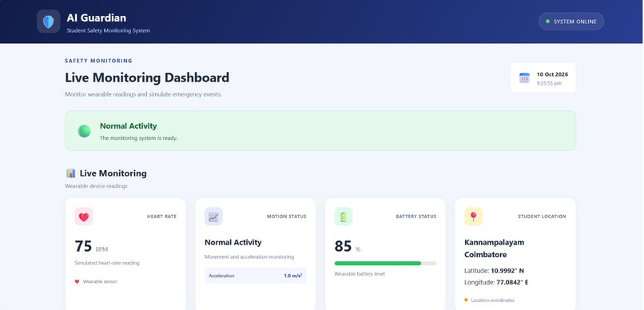Click the 10 Oct 2026 date text

[552, 74]
